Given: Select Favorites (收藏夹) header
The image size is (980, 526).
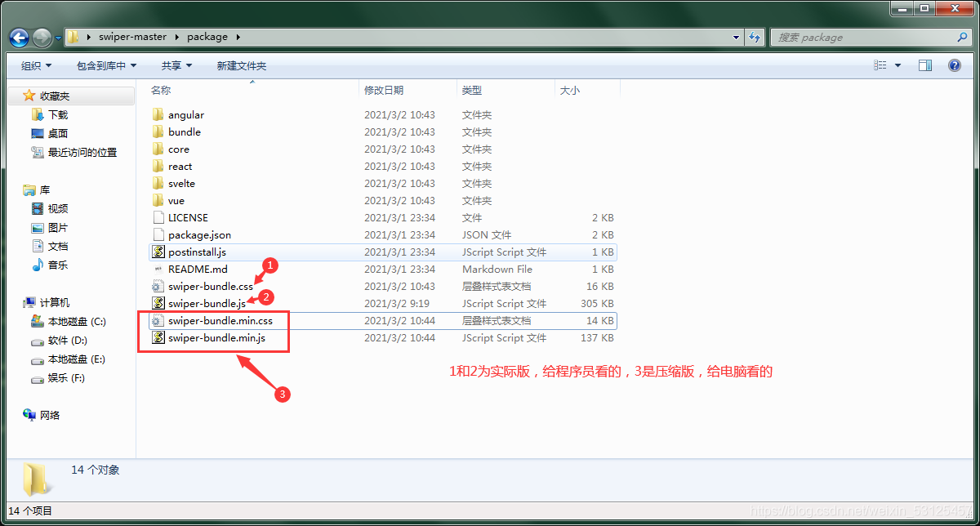Looking at the screenshot, I should (x=56, y=96).
